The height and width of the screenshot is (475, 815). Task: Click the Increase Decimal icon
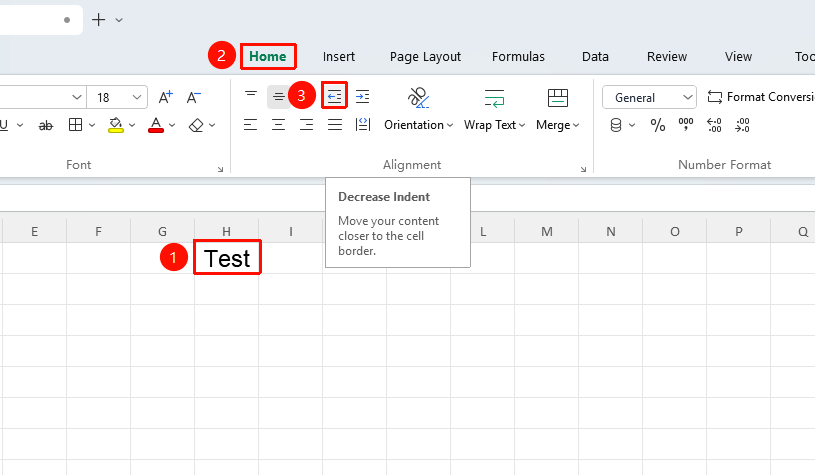pos(714,125)
